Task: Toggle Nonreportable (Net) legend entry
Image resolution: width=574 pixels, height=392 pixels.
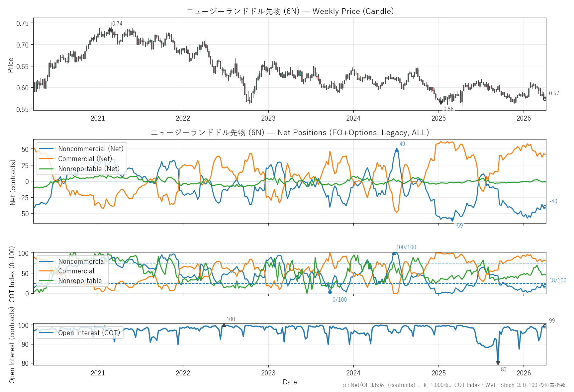Action: pos(89,169)
